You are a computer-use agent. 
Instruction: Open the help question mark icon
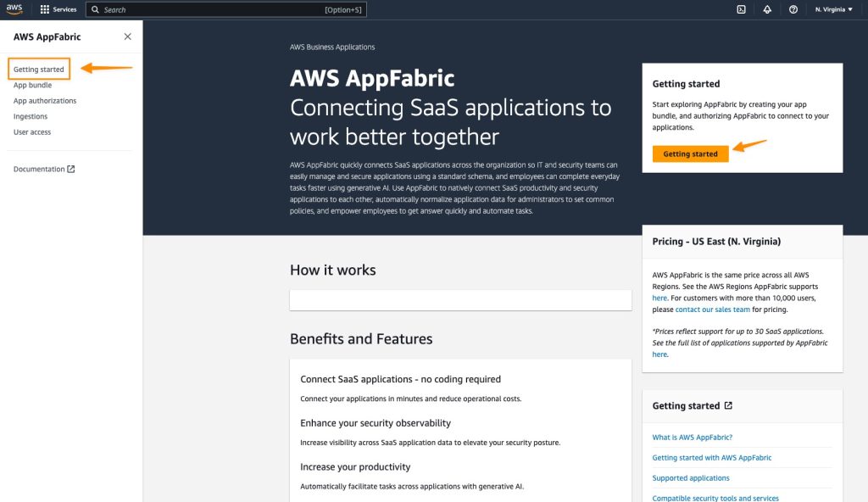793,9
